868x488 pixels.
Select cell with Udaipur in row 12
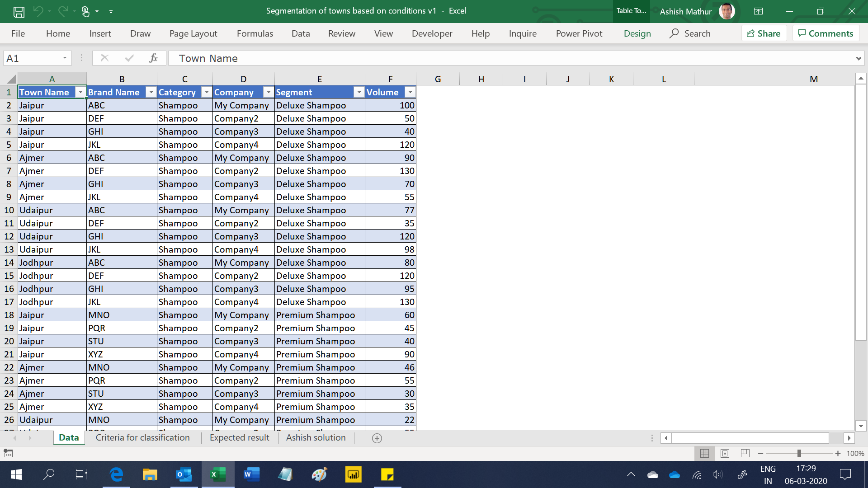click(52, 236)
